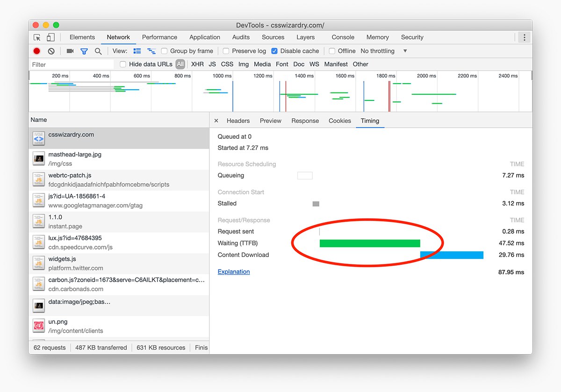
Task: Click the lux.js file icon
Action: point(38,242)
